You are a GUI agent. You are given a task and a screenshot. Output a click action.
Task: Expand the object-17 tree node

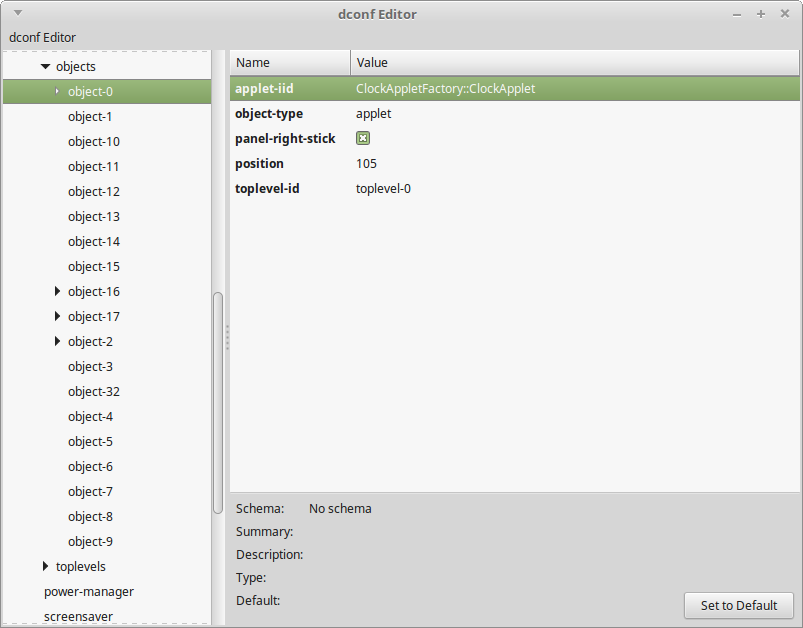point(57,316)
